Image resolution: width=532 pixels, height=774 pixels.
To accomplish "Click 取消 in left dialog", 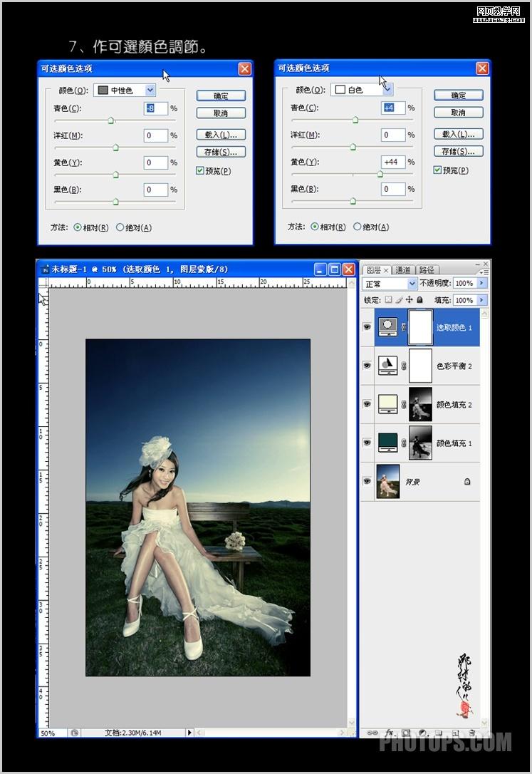I will pos(221,113).
